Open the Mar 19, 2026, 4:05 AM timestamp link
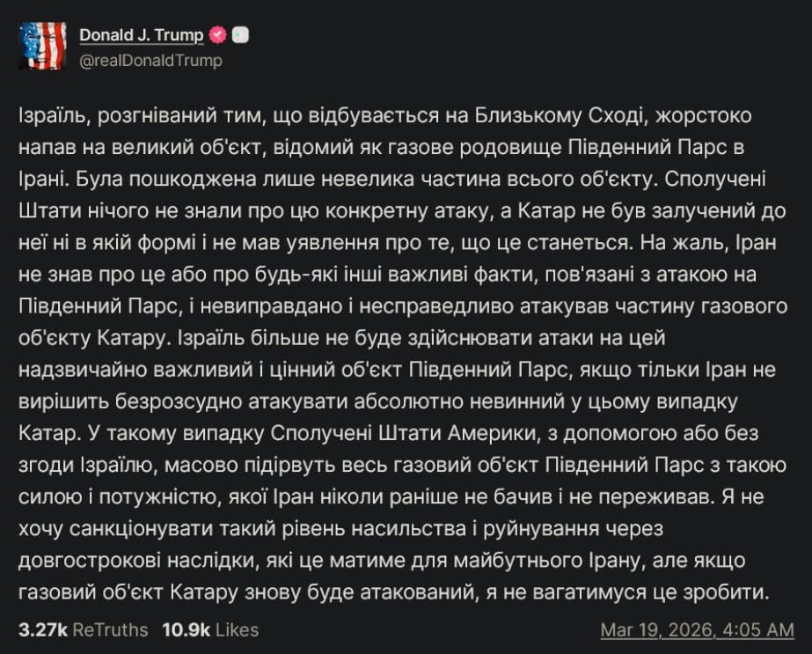This screenshot has width=812, height=654. click(697, 630)
